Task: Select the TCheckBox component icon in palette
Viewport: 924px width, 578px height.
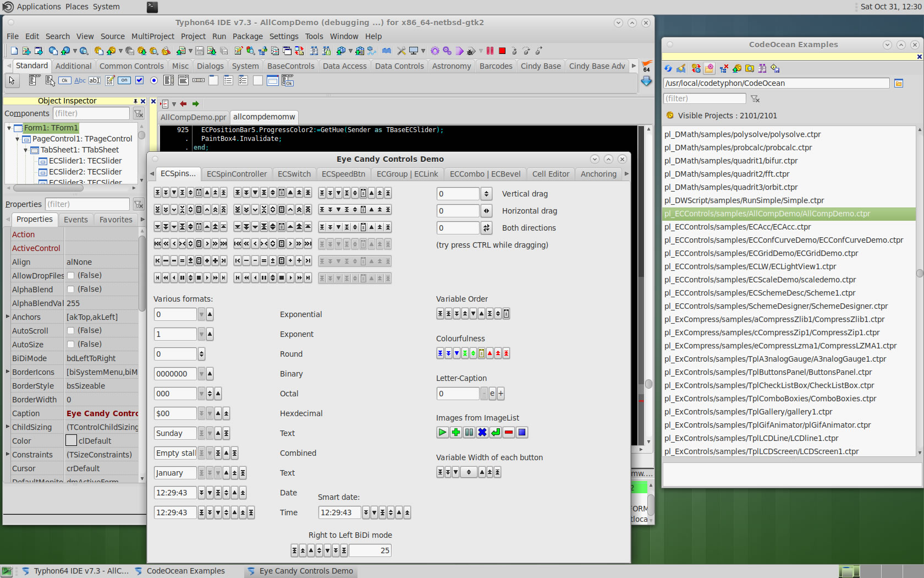Action: pos(139,80)
